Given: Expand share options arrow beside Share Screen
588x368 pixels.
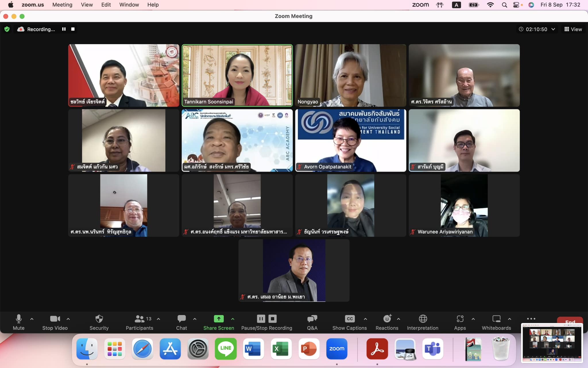Looking at the screenshot, I should (x=233, y=319).
